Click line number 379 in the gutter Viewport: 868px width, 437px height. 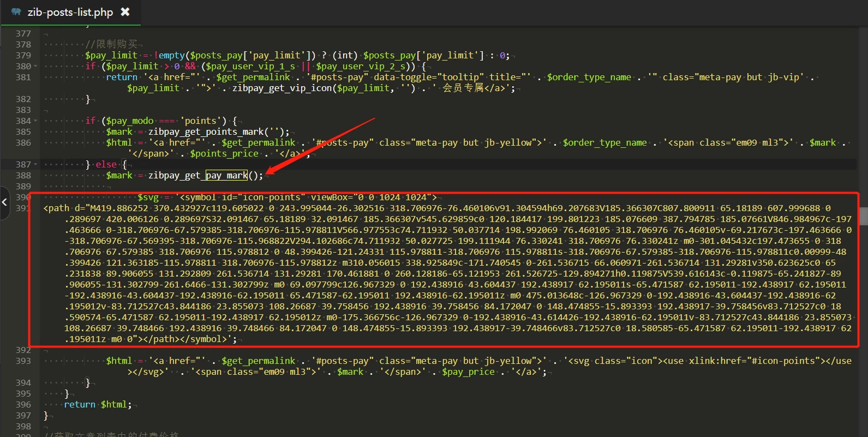(x=23, y=55)
